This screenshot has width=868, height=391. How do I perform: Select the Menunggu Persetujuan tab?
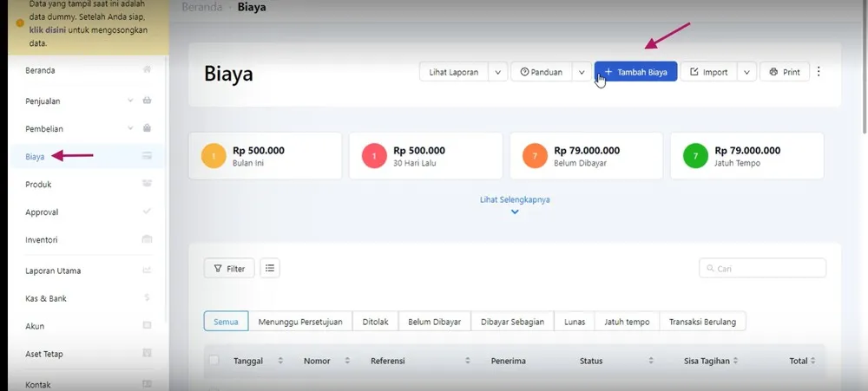click(300, 322)
